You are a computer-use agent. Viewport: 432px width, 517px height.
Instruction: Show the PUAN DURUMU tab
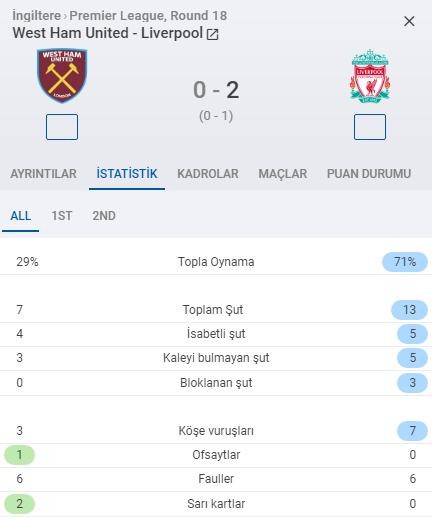click(x=369, y=174)
